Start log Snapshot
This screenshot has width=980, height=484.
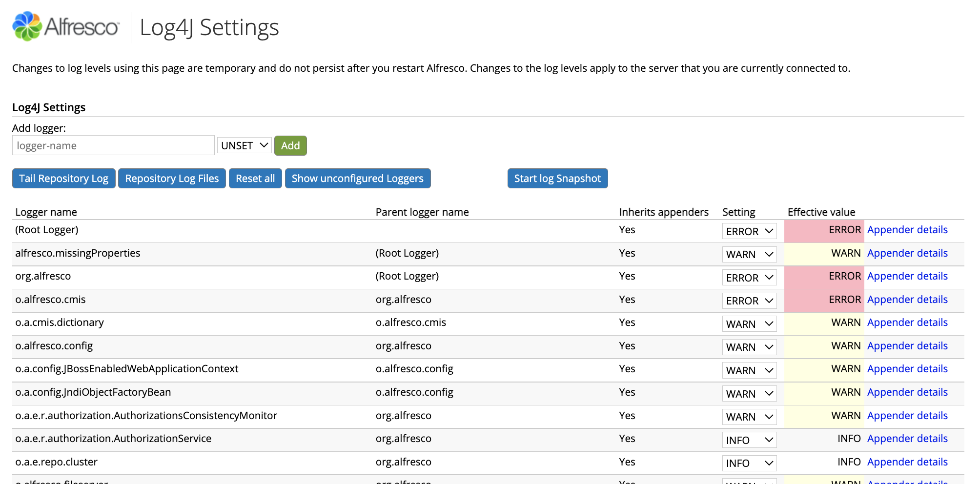tap(557, 179)
